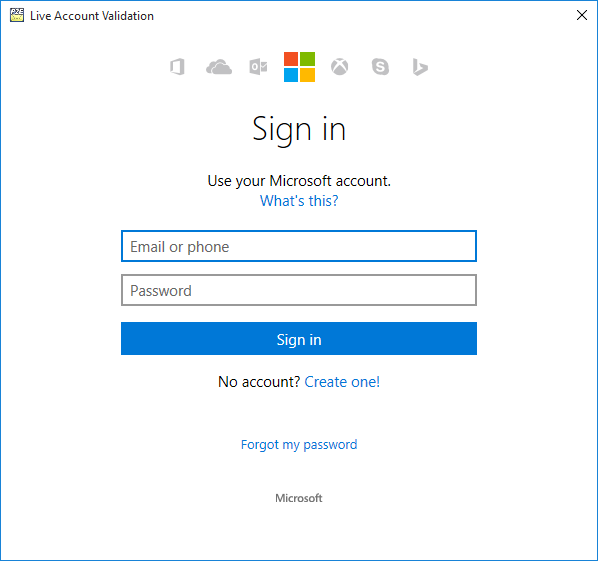Click the blue Sign in button

(299, 339)
